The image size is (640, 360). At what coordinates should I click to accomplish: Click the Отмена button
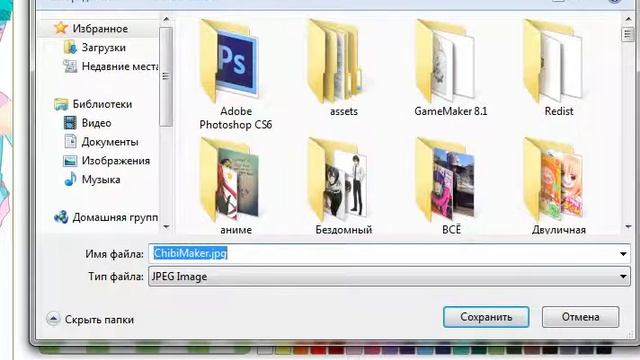tap(580, 317)
